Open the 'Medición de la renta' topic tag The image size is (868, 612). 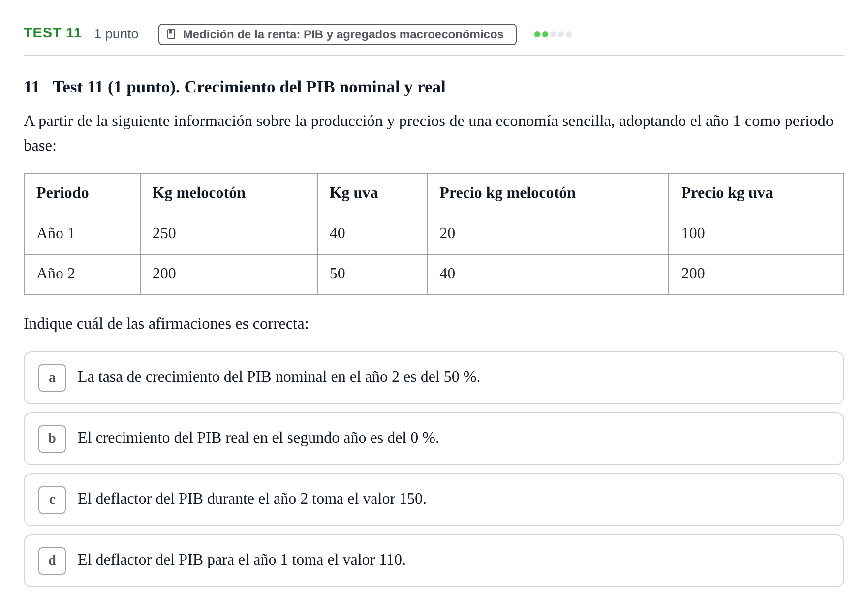[x=337, y=34]
